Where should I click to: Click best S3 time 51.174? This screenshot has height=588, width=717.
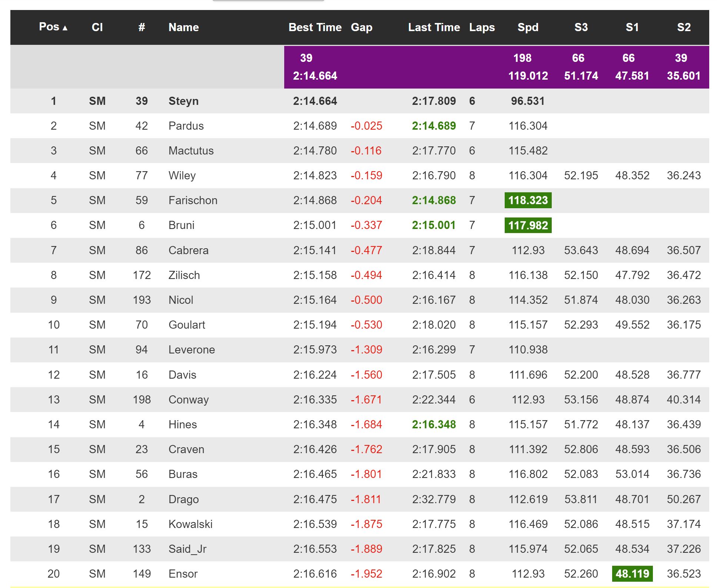[581, 76]
